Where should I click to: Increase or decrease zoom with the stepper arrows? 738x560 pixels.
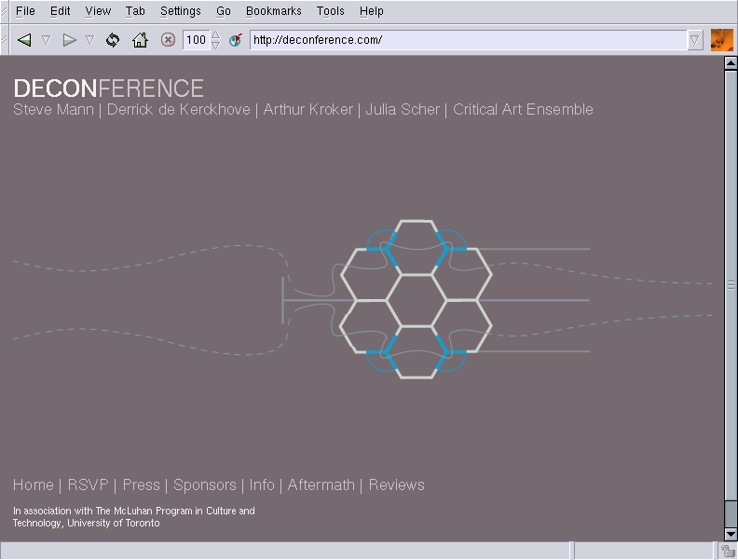216,40
